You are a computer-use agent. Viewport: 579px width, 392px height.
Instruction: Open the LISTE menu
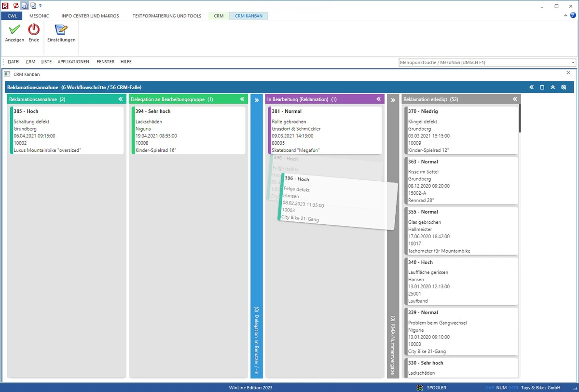coord(46,62)
